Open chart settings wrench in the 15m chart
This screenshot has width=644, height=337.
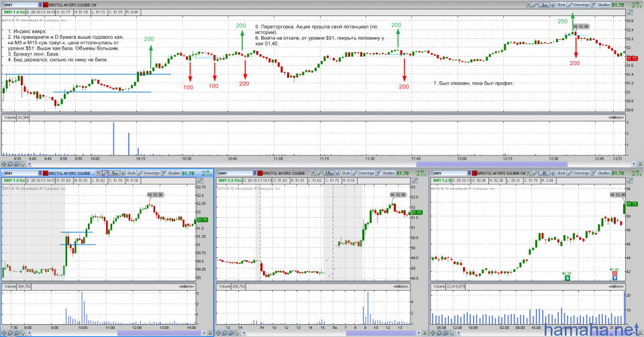[x=320, y=174]
